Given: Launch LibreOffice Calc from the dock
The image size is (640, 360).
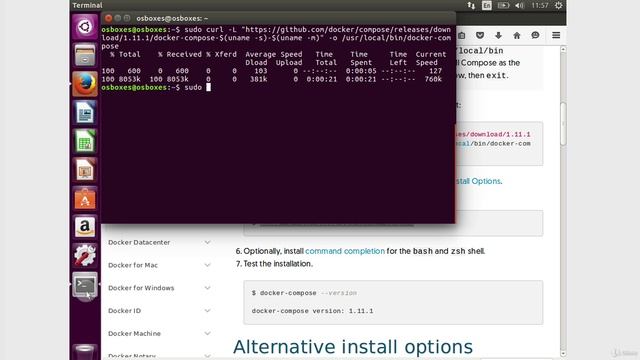Looking at the screenshot, I should tap(85, 141).
